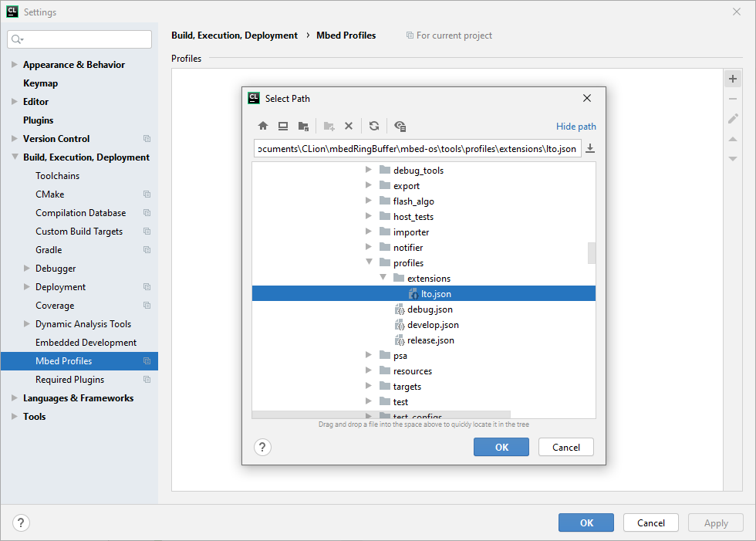Confirm path with dialog OK button

(x=501, y=447)
